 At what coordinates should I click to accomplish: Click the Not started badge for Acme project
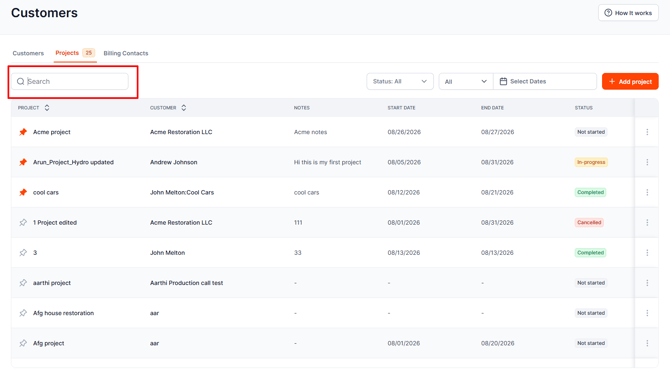(x=591, y=132)
